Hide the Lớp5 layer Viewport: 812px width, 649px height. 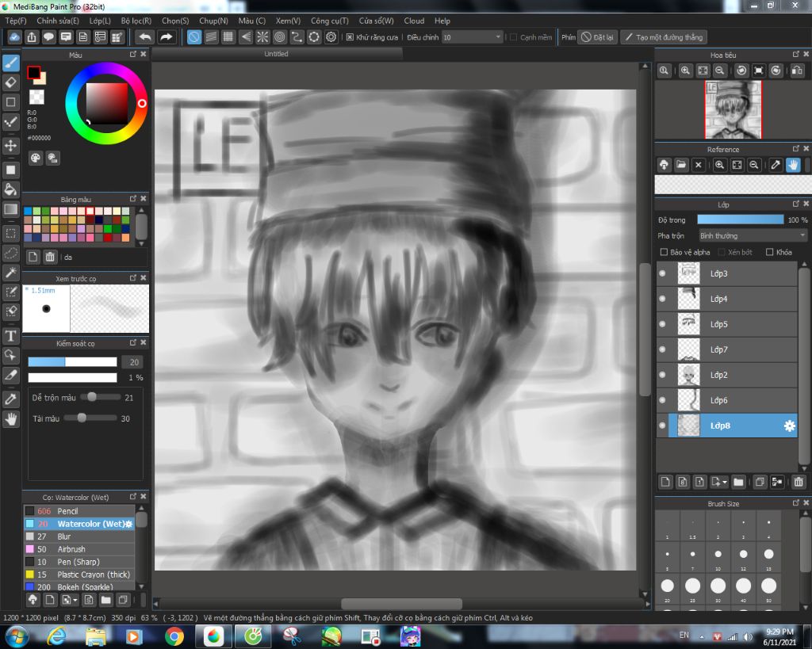662,324
